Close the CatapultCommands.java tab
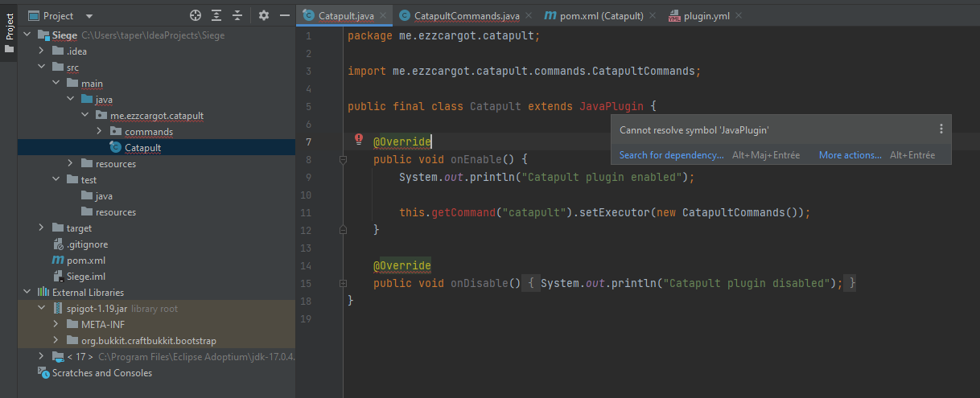Screen dimensions: 980x398 pos(528,15)
